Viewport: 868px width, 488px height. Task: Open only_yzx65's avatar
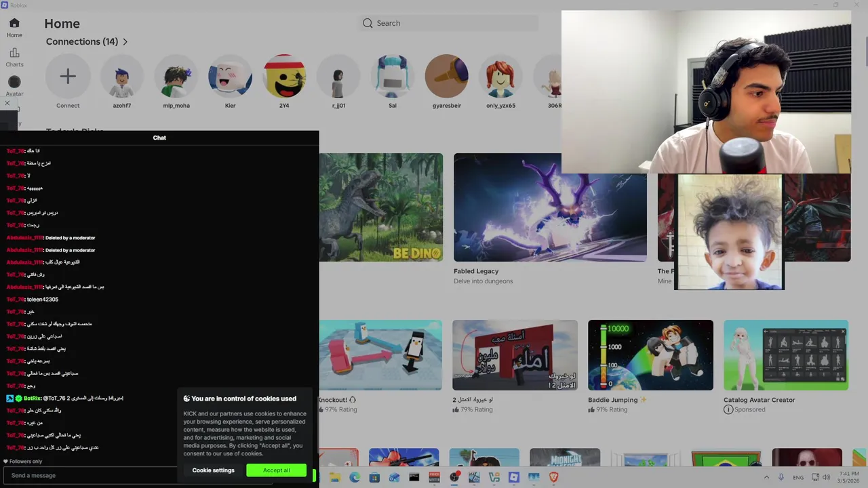tap(500, 77)
